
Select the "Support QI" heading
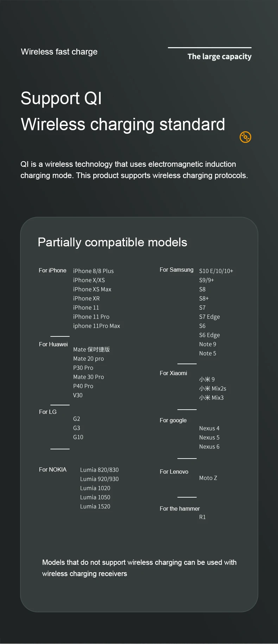click(61, 98)
